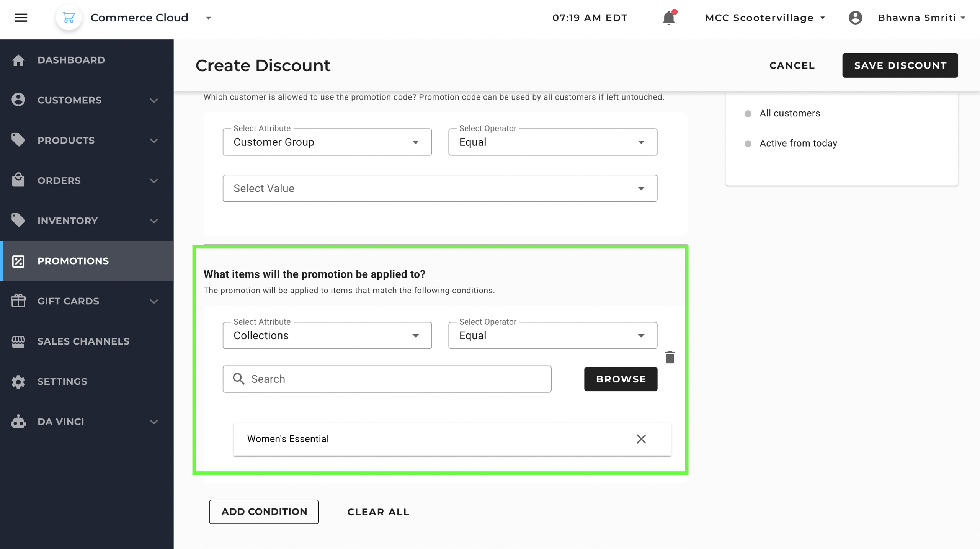The width and height of the screenshot is (980, 549).
Task: Expand the Customers sidebar menu
Action: (154, 100)
